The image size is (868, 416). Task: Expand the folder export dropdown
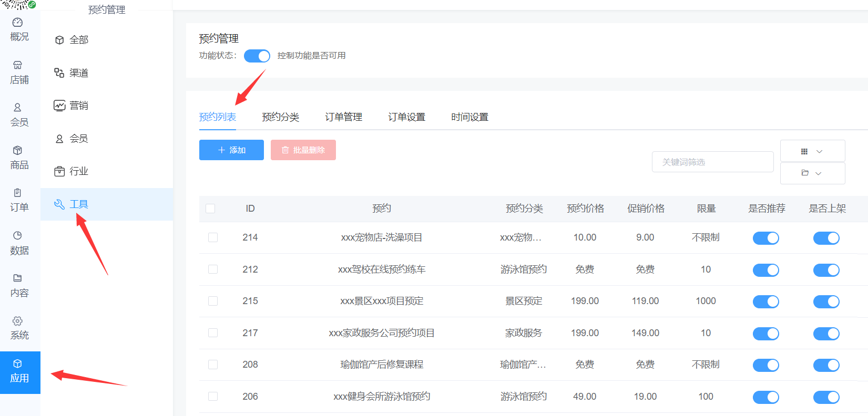point(812,173)
